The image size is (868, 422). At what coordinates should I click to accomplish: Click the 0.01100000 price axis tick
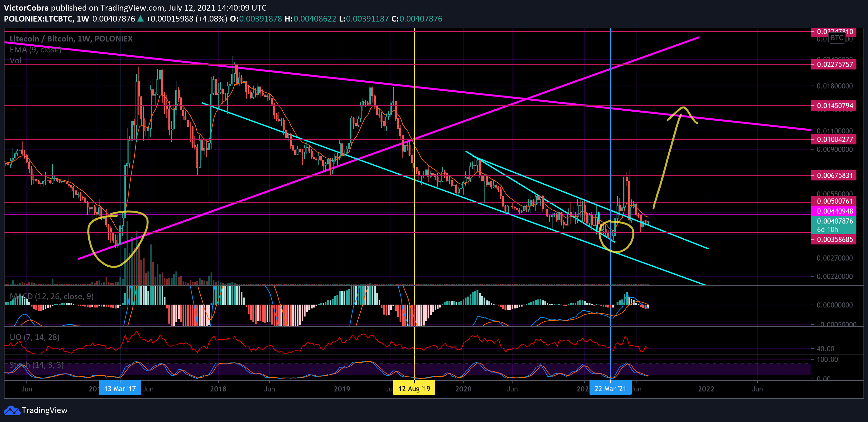(835, 131)
